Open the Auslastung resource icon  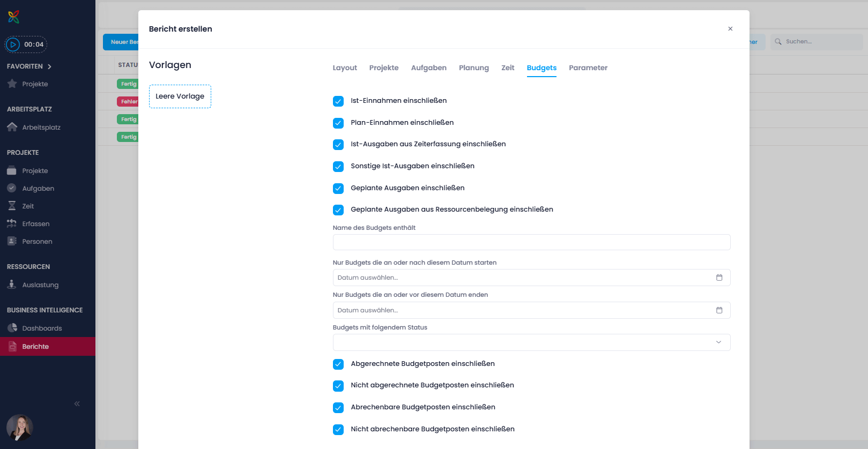[x=12, y=285]
